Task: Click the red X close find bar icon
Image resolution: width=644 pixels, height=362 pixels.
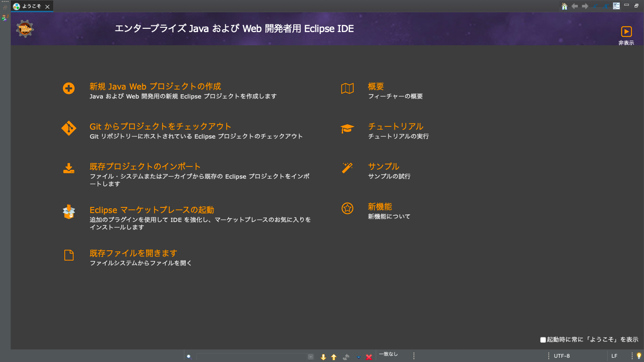Action: pyautogui.click(x=369, y=357)
